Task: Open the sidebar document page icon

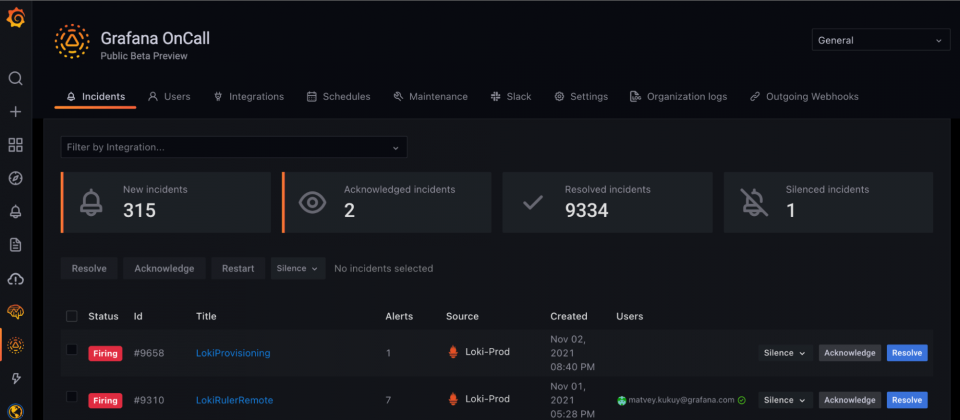Action: click(x=15, y=245)
